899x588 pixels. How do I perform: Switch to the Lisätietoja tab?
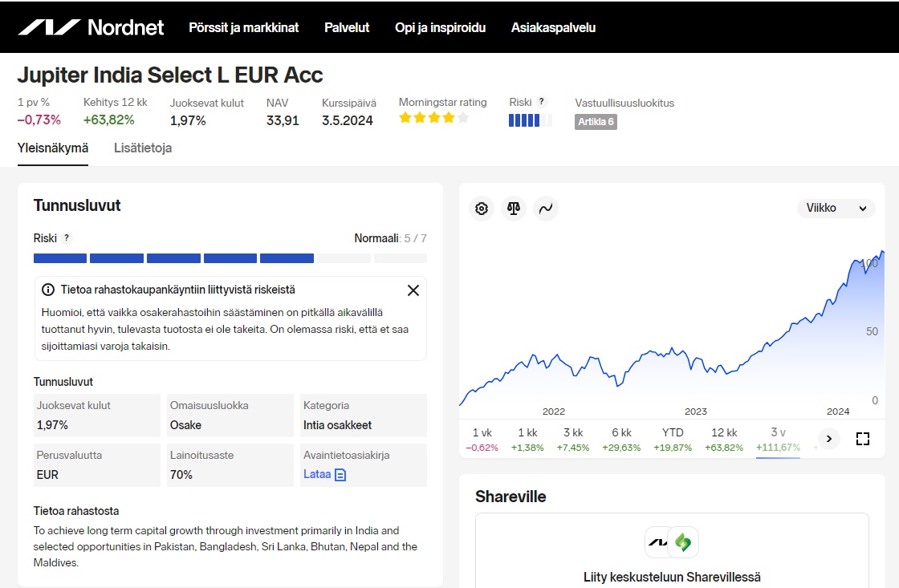tap(143, 148)
